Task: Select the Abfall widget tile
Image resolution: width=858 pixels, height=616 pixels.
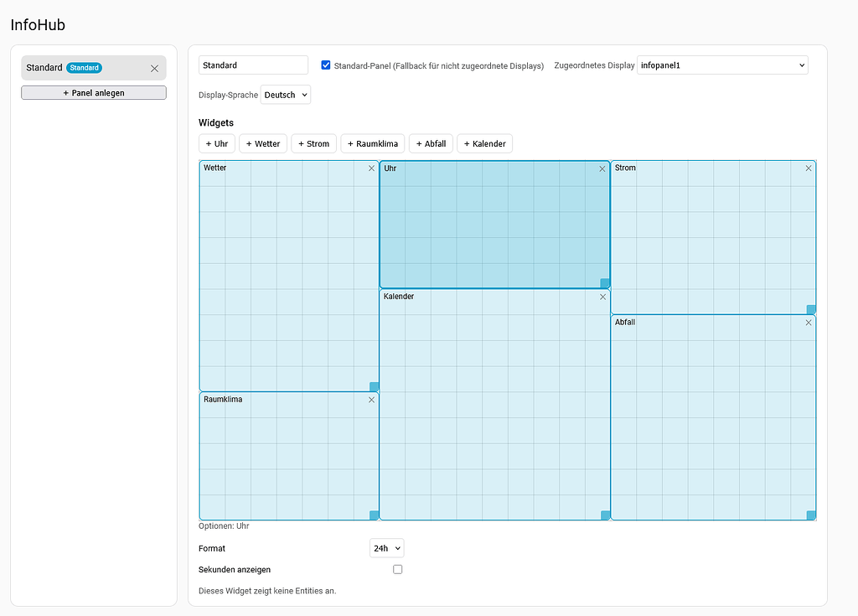Action: (x=713, y=417)
